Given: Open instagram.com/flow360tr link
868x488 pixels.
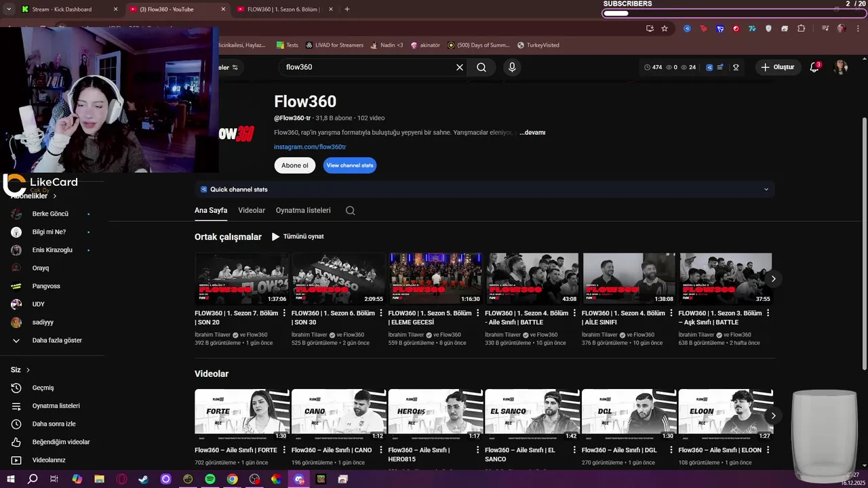Looking at the screenshot, I should (310, 147).
